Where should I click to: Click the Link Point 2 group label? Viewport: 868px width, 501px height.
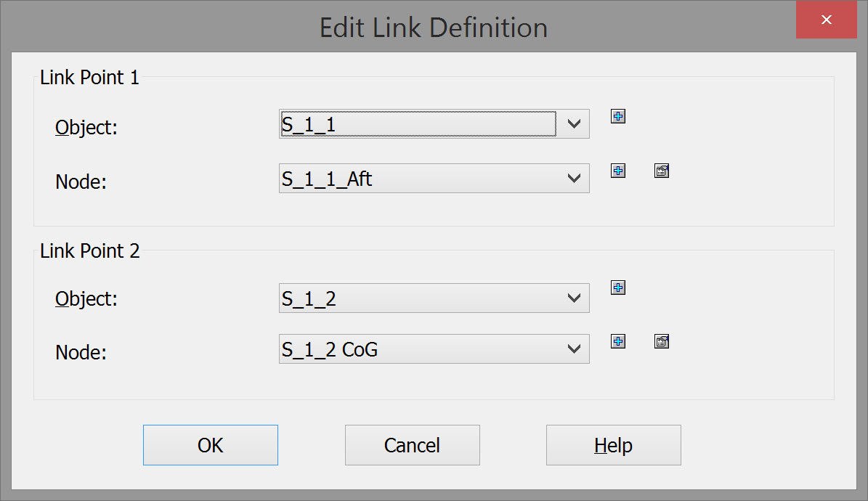(90, 251)
